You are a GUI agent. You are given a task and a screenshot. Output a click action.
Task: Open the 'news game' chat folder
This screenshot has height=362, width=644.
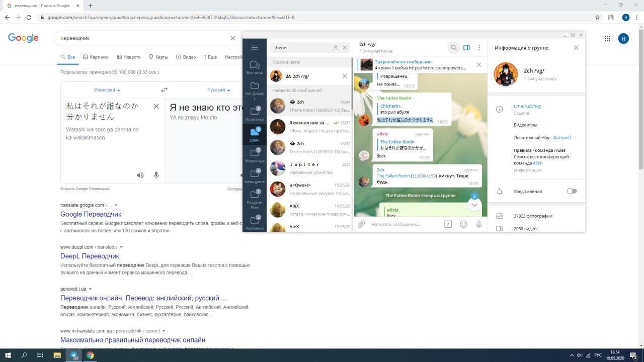255,176
